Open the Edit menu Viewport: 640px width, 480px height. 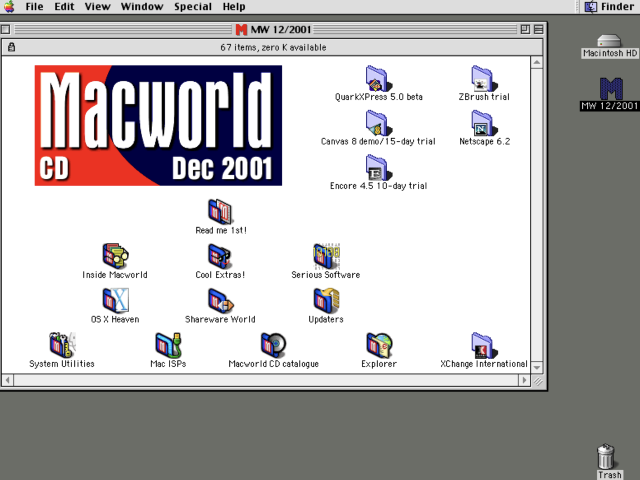[64, 7]
